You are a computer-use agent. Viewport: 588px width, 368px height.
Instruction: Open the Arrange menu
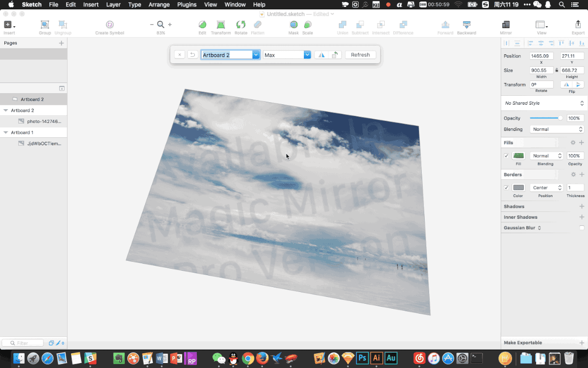tap(159, 4)
